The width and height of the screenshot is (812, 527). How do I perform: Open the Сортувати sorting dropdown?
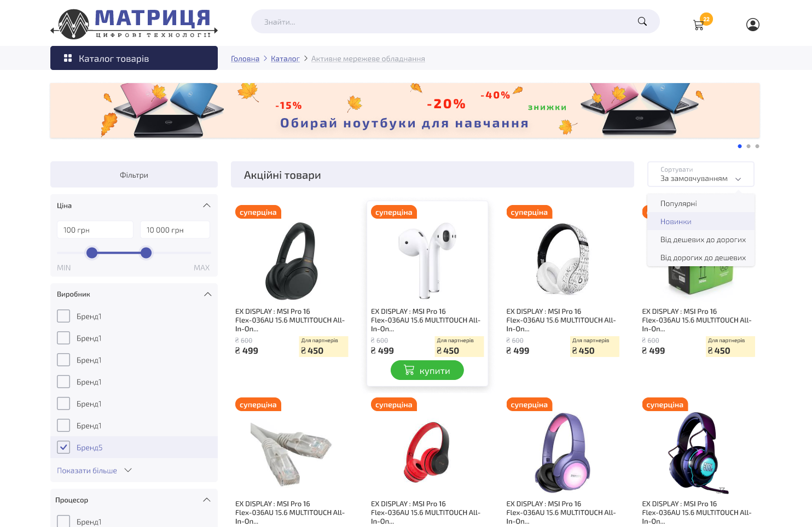700,174
